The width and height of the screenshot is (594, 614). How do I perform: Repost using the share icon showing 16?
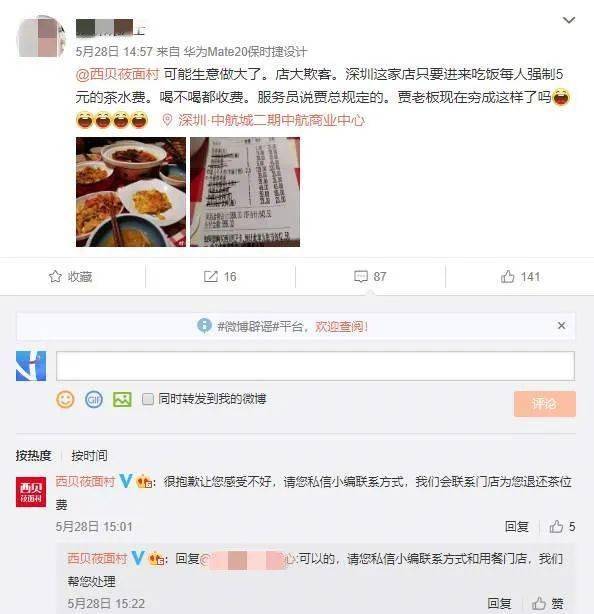click(220, 276)
